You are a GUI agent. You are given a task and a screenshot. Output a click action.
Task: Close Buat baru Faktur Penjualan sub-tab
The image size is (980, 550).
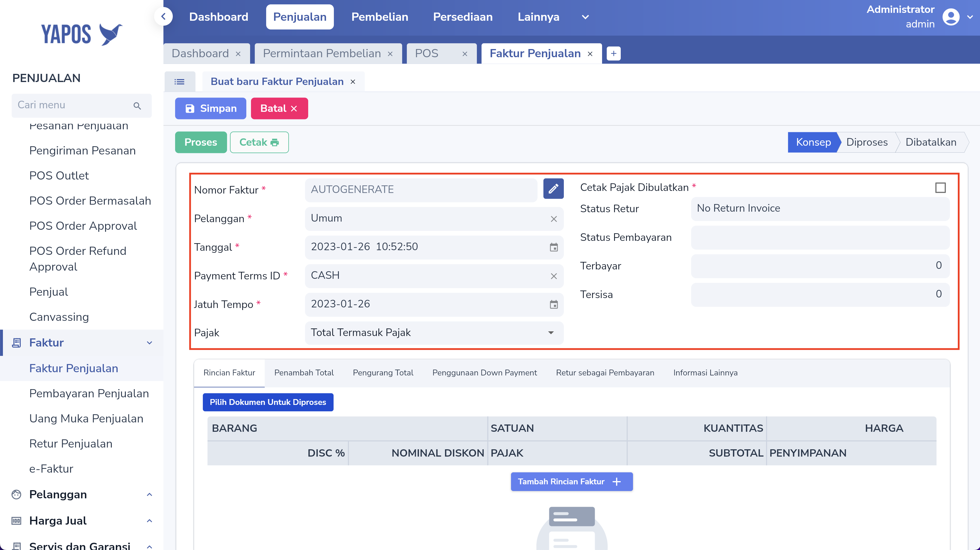353,81
